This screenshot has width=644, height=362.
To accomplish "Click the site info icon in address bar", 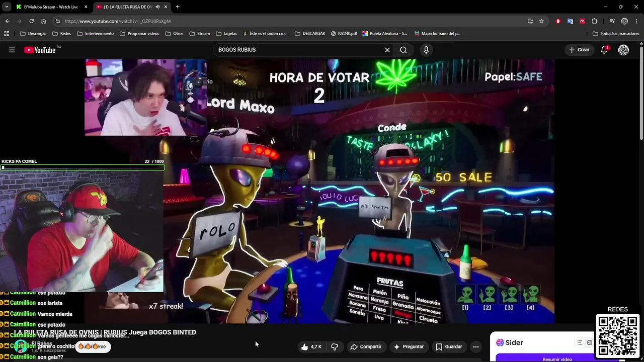I will 58,21.
